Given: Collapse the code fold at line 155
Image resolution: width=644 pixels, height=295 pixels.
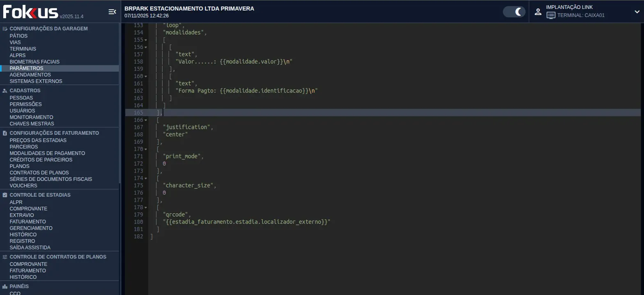Looking at the screenshot, I should tap(145, 40).
